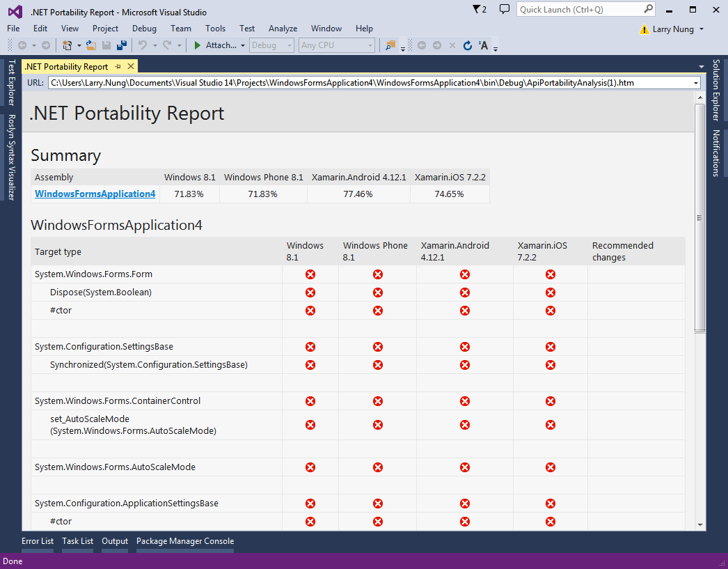Click the Attach... button
The image size is (728, 569).
[221, 45]
